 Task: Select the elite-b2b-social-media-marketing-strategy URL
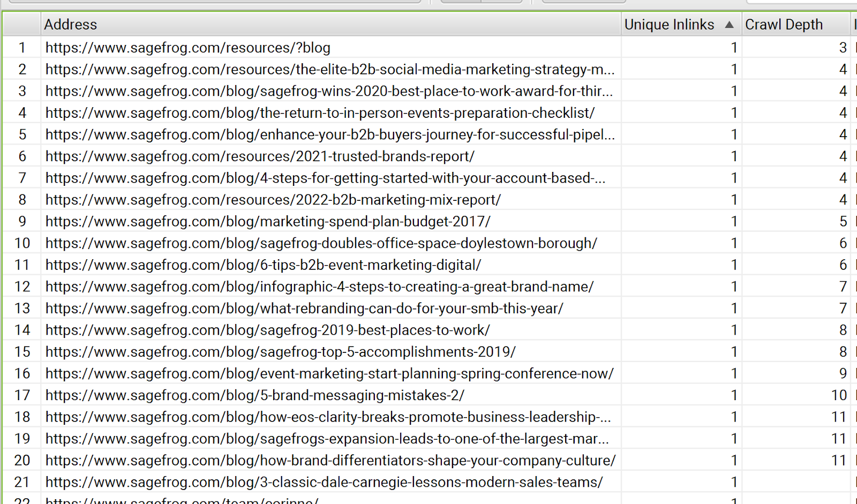pos(330,70)
